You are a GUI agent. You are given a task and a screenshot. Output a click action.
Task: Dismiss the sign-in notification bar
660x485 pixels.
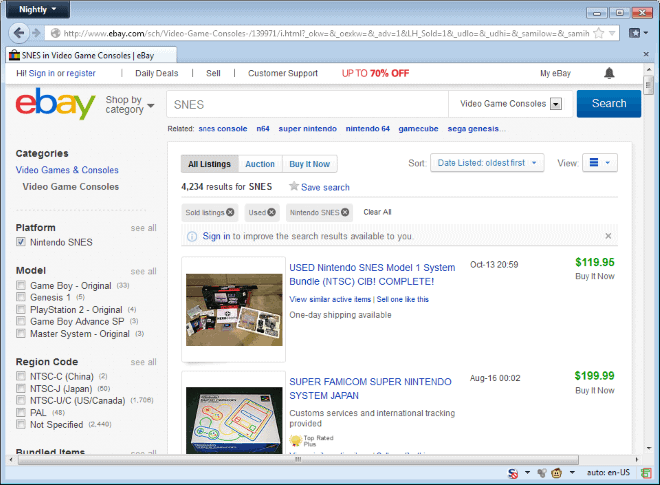608,236
